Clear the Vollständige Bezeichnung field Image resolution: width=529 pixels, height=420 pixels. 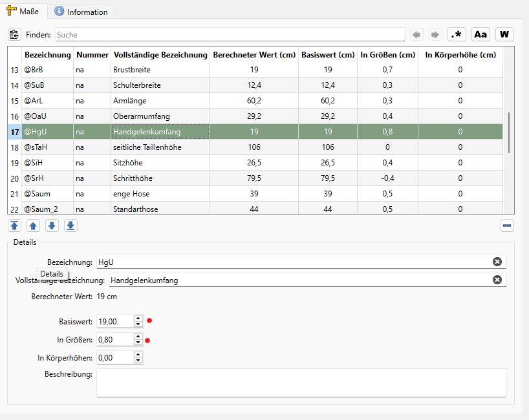tap(497, 280)
